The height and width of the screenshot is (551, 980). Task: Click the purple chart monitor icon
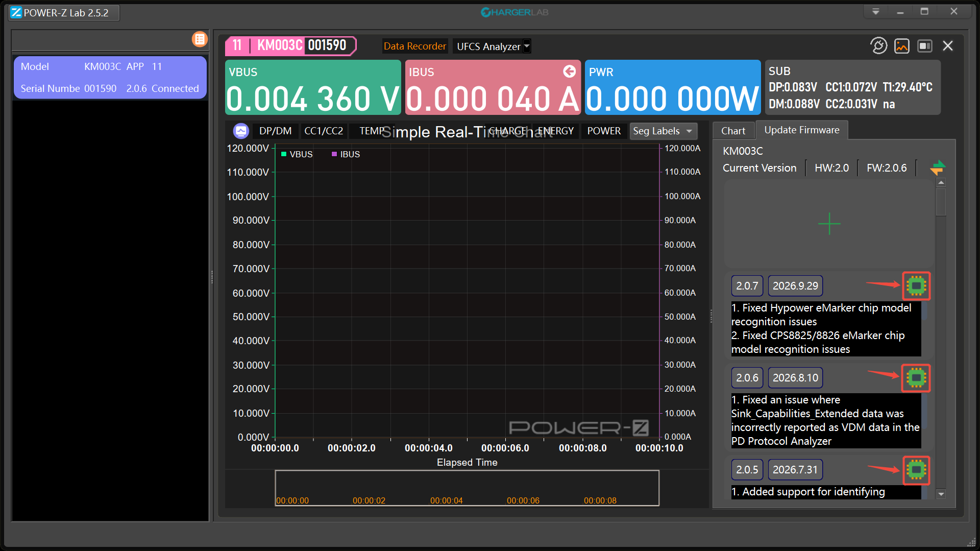[241, 131]
